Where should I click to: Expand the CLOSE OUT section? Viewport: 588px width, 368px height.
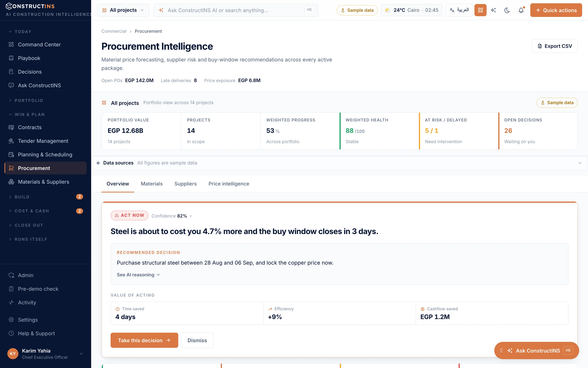26,225
